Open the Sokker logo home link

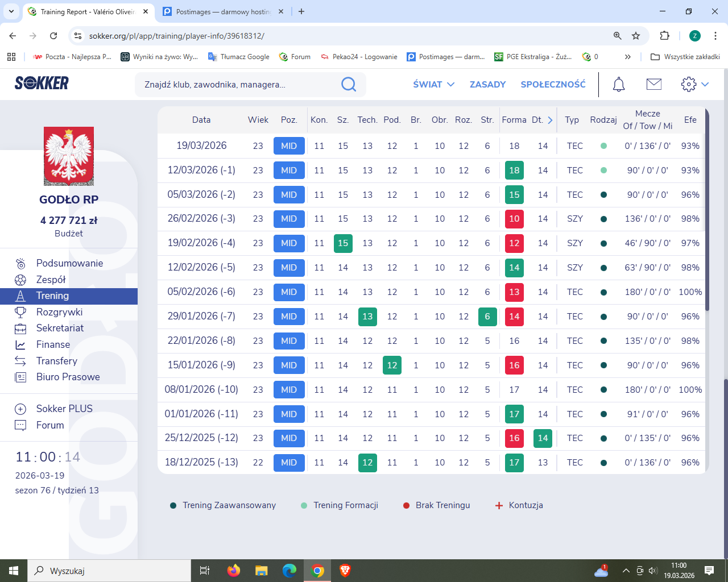click(42, 84)
